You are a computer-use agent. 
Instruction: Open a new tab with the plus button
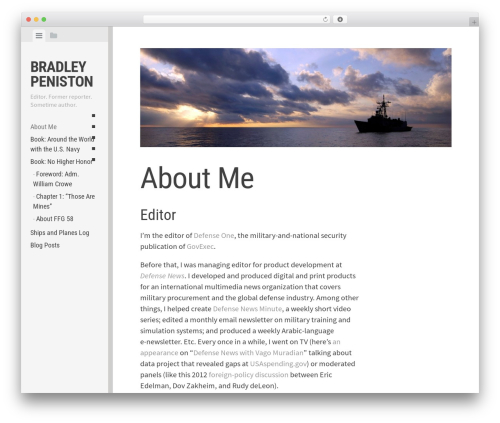coord(474,22)
